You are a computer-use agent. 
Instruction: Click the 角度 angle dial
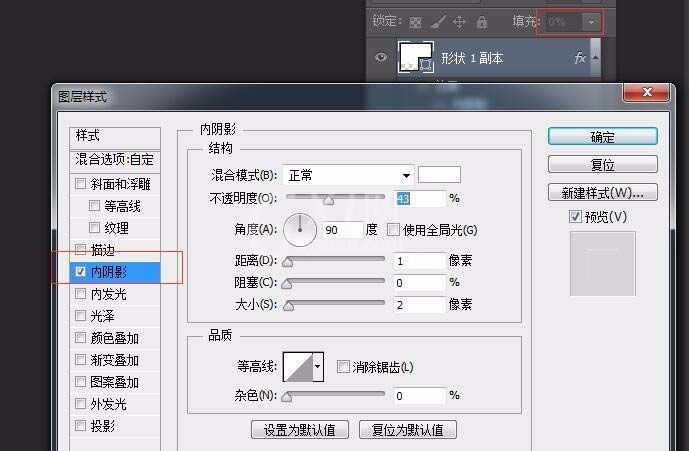click(x=300, y=229)
